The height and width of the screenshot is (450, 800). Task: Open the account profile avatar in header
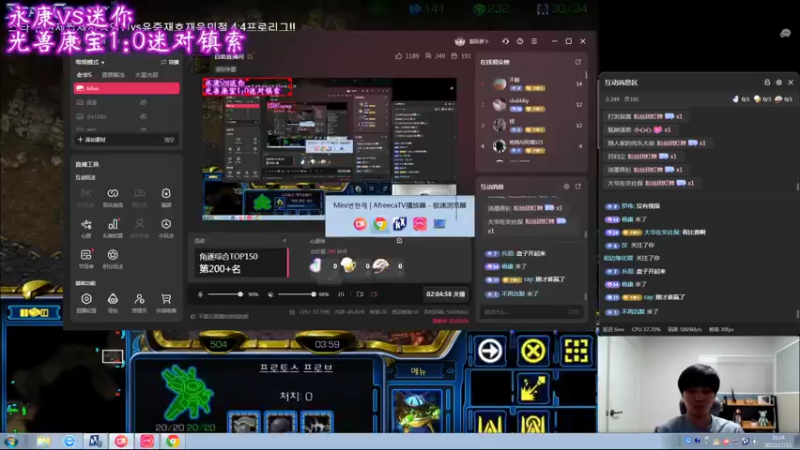[459, 41]
